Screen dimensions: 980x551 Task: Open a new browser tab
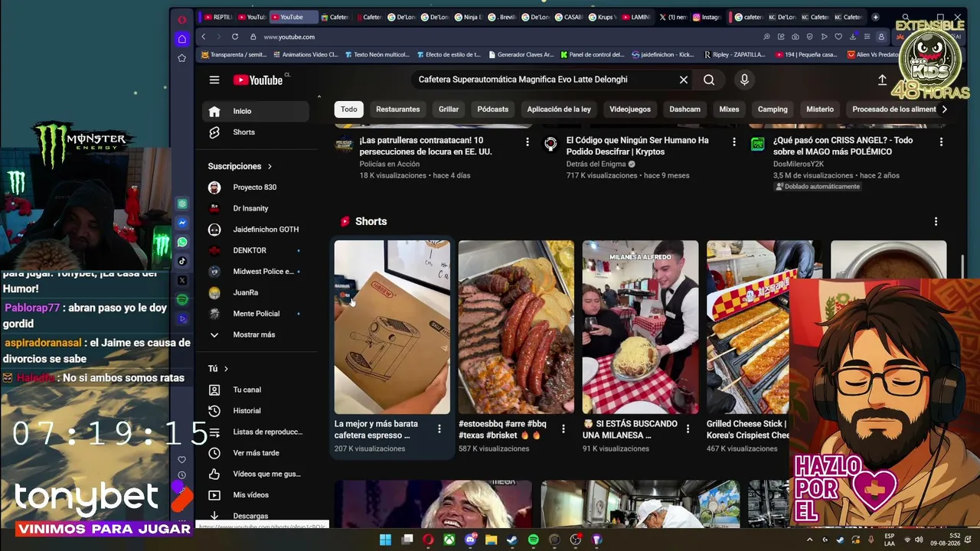(x=876, y=17)
